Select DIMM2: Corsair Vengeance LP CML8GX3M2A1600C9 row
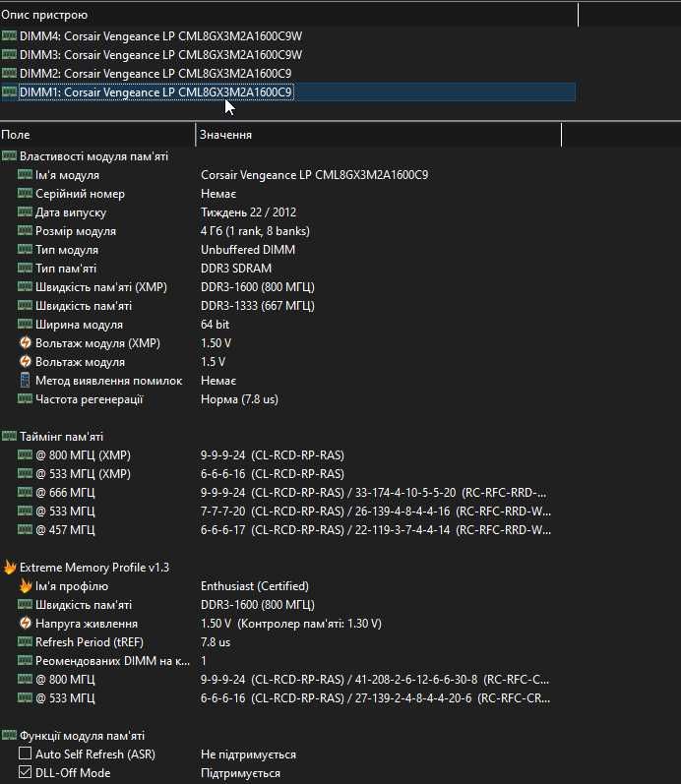 [288, 73]
